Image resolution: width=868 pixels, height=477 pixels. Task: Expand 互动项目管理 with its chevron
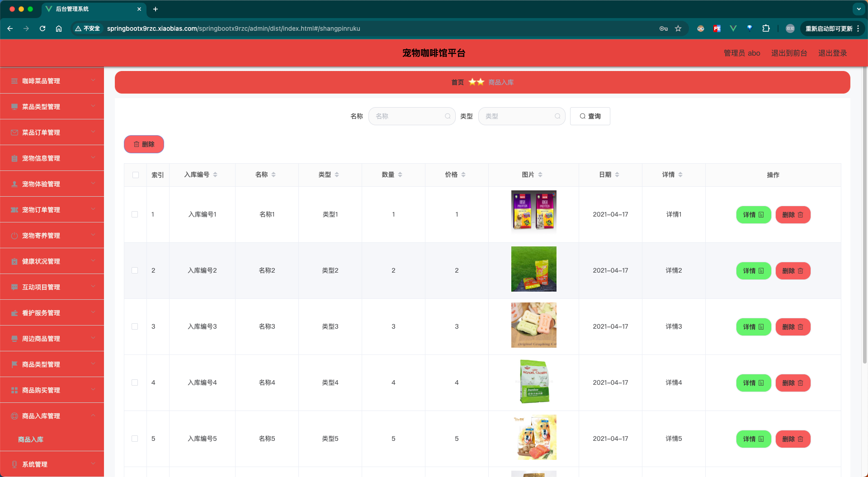[93, 287]
